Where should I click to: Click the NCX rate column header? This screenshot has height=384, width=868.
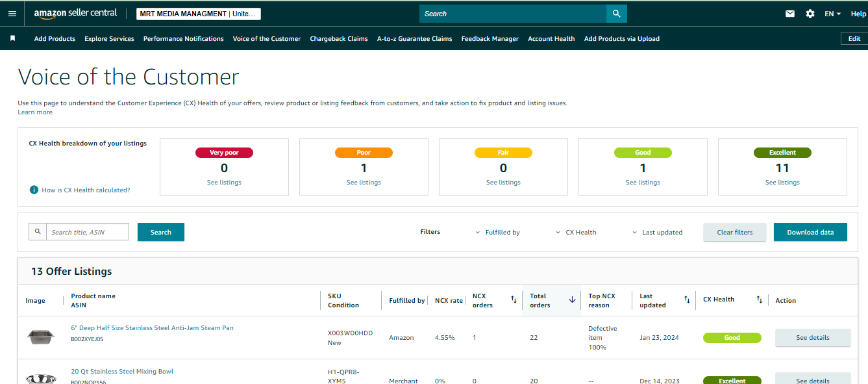pyautogui.click(x=449, y=301)
